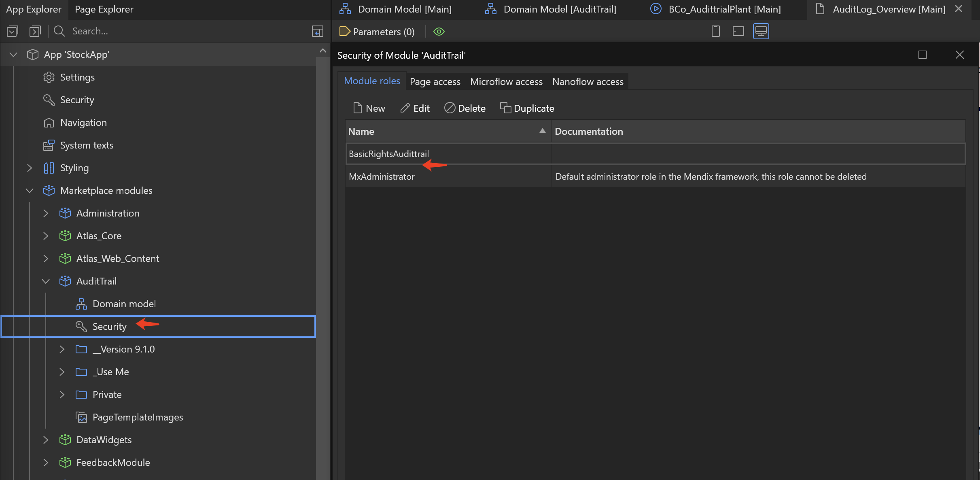Open Parameters (0) in the page toolbar

pos(377,32)
